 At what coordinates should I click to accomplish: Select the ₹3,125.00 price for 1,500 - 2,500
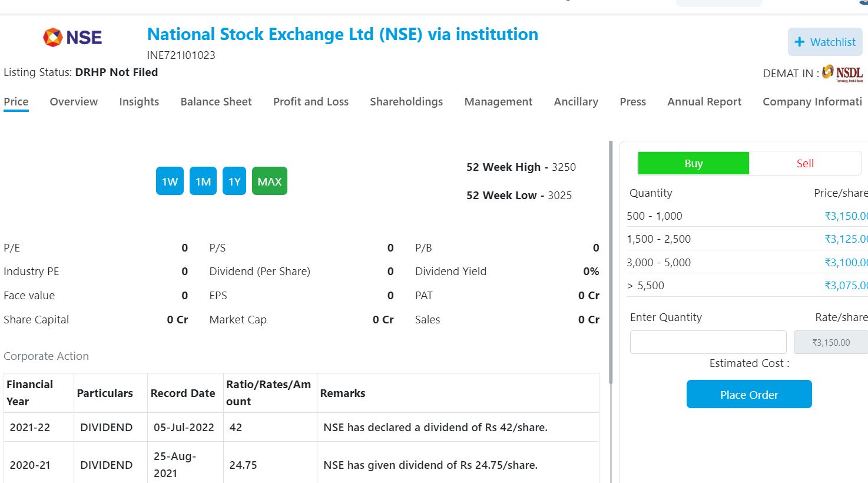(846, 239)
